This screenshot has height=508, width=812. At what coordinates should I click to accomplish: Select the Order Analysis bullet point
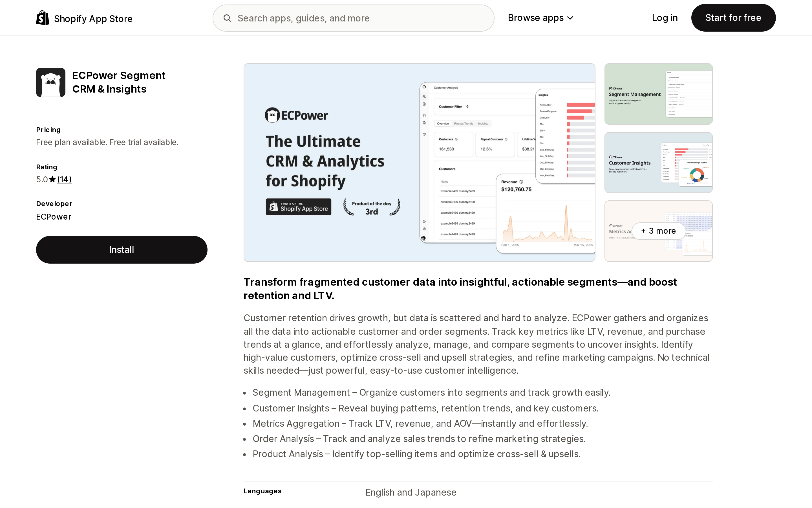[x=419, y=439]
